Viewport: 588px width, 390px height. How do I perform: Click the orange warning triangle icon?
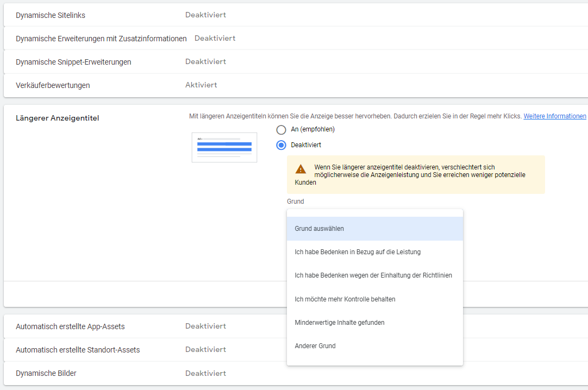(300, 168)
